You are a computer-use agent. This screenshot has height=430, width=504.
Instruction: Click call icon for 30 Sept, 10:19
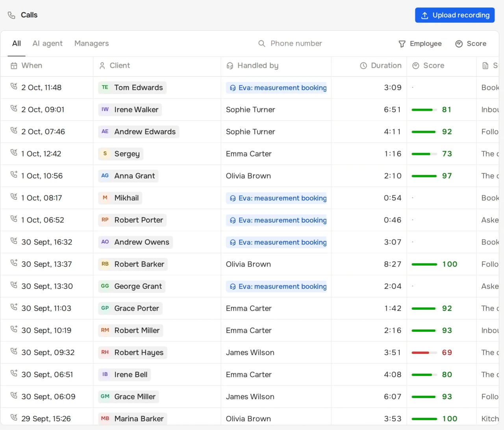14,329
